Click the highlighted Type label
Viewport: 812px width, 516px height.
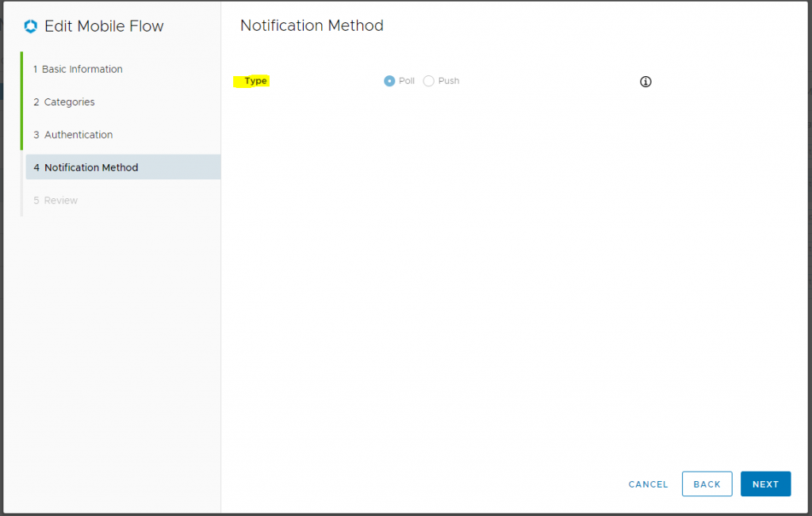click(x=255, y=81)
